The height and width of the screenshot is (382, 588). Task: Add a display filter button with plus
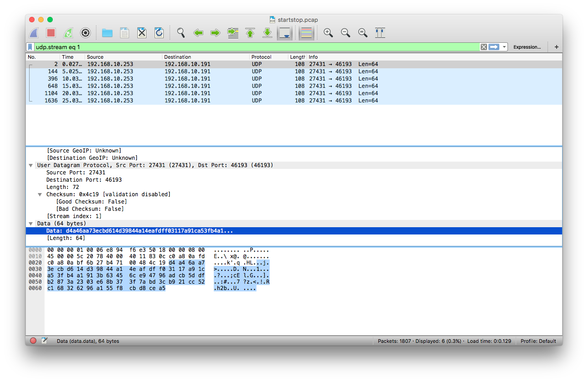[x=557, y=47]
